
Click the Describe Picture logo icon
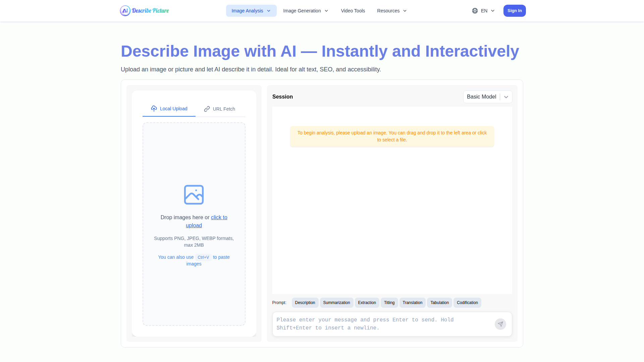tap(125, 11)
